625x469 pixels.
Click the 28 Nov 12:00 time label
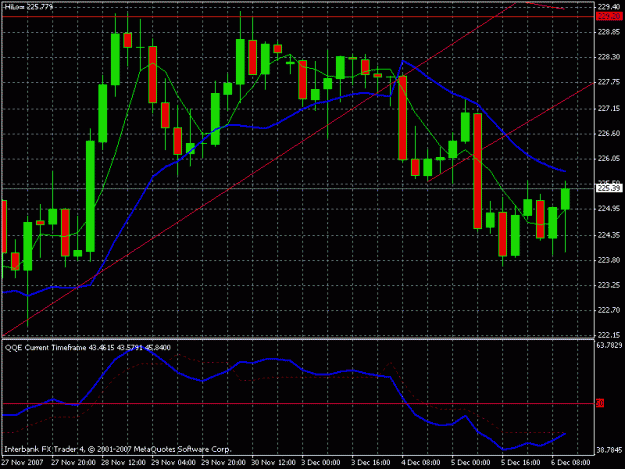pyautogui.click(x=123, y=463)
